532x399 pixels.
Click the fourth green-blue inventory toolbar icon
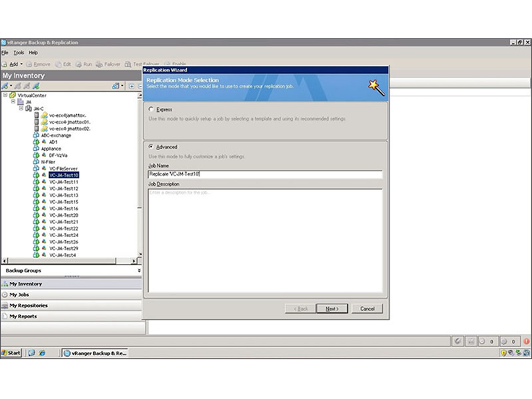point(36,86)
